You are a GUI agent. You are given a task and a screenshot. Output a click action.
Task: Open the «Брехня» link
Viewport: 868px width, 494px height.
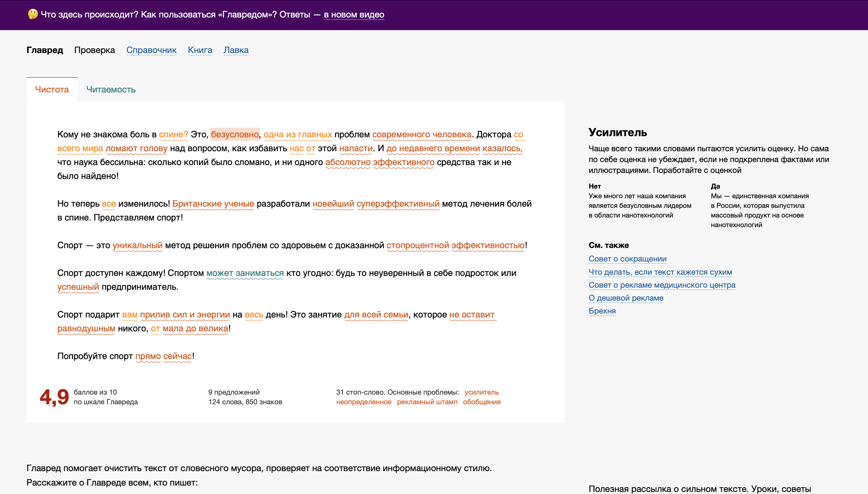602,311
